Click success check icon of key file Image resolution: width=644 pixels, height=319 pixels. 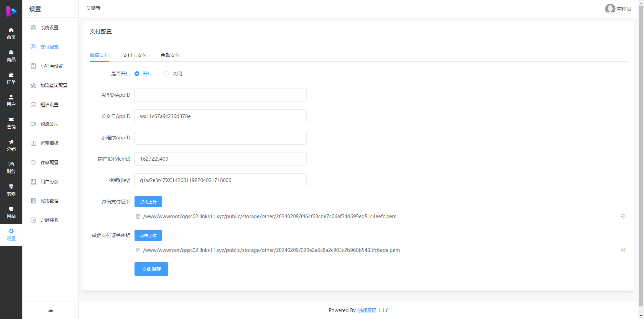pos(623,250)
